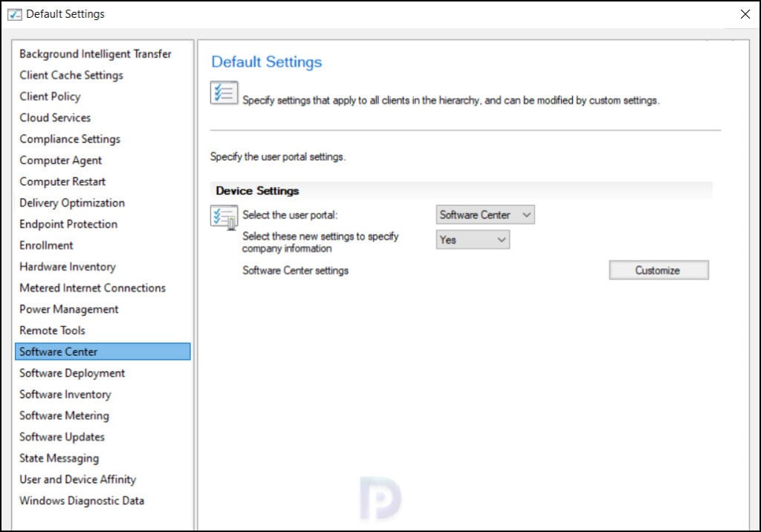Open Software Deployment settings
The height and width of the screenshot is (532, 761).
click(72, 373)
